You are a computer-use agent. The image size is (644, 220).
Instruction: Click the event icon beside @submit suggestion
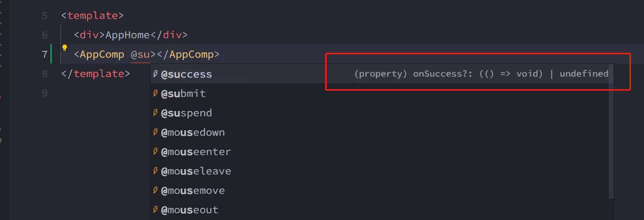pos(155,94)
